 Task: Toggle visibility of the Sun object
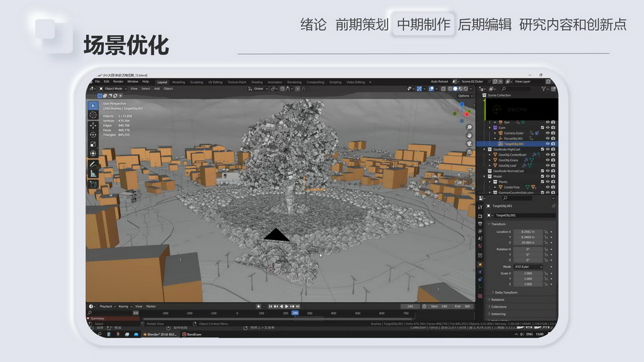[x=547, y=123]
